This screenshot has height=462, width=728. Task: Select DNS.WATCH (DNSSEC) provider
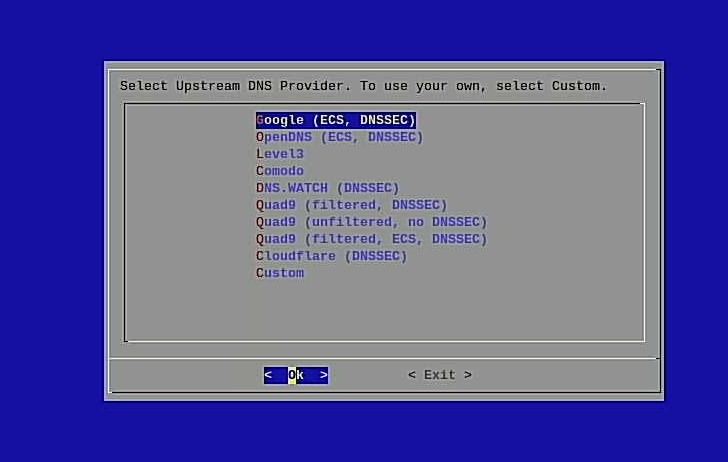pyautogui.click(x=327, y=188)
